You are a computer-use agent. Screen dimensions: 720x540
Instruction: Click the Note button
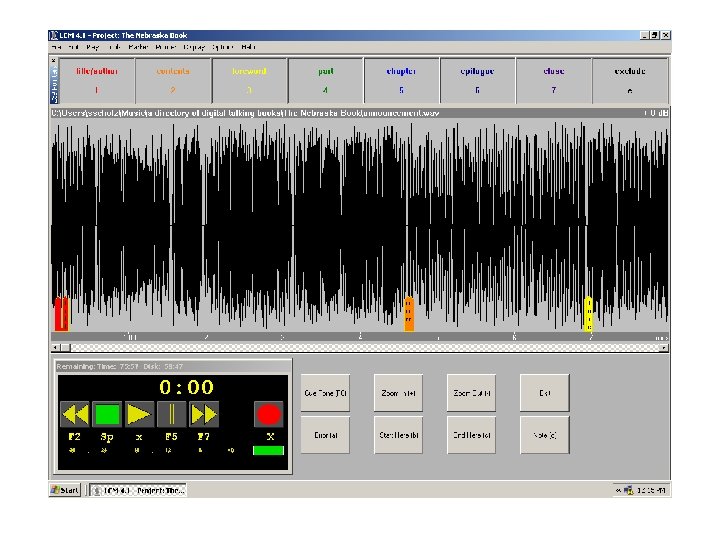pos(545,435)
